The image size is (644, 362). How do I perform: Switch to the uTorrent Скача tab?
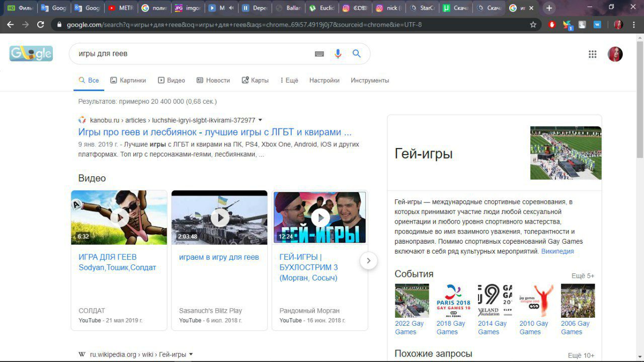tap(455, 8)
